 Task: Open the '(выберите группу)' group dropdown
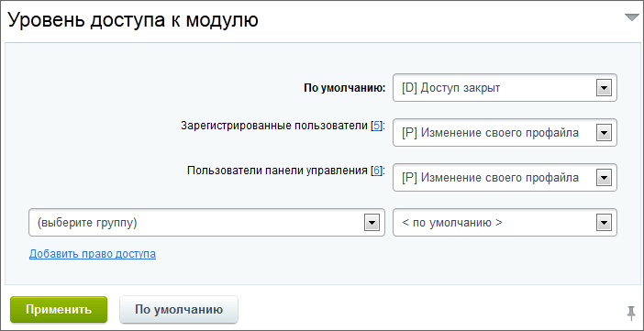pos(206,223)
